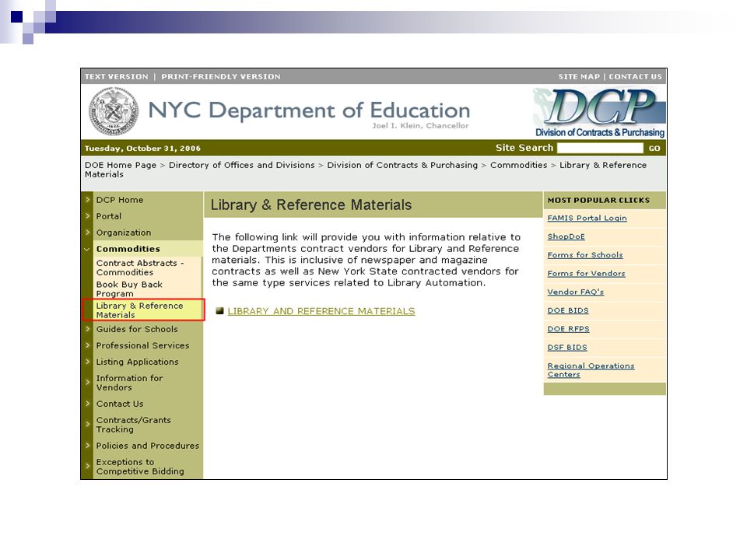Open DSF BIDS link
The height and width of the screenshot is (560, 747).
[x=567, y=348]
